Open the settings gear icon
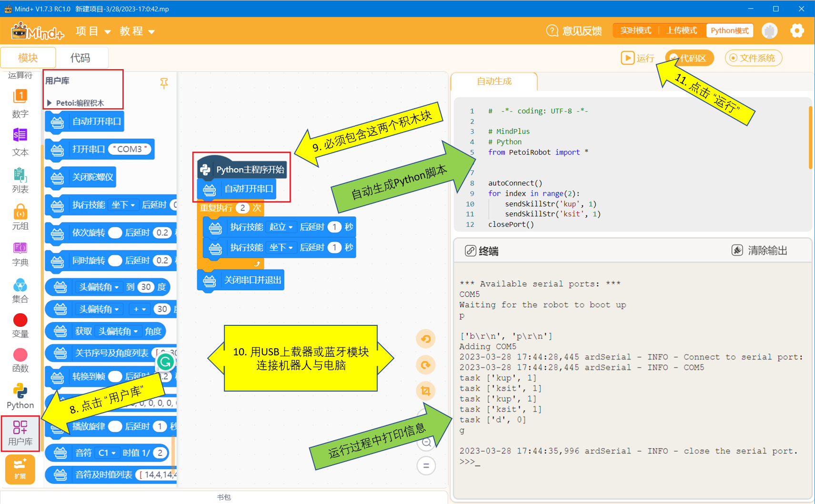Viewport: 815px width, 504px height. click(x=797, y=30)
